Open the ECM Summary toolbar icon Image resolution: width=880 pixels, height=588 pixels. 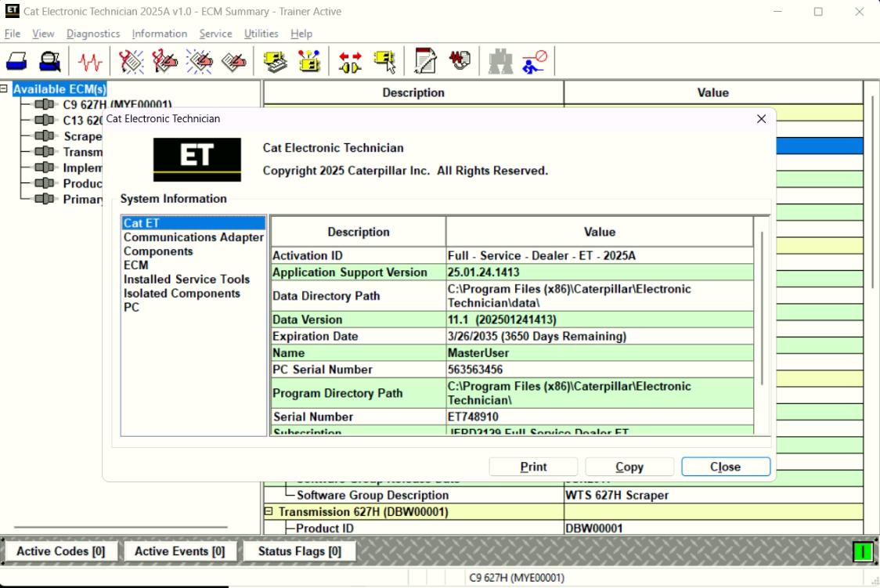click(275, 61)
